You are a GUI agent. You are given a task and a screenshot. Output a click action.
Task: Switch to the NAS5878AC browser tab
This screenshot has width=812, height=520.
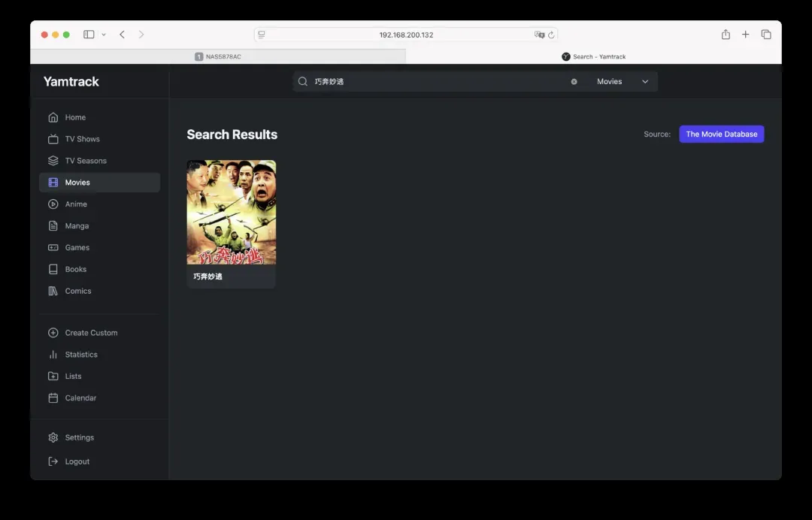pyautogui.click(x=218, y=56)
